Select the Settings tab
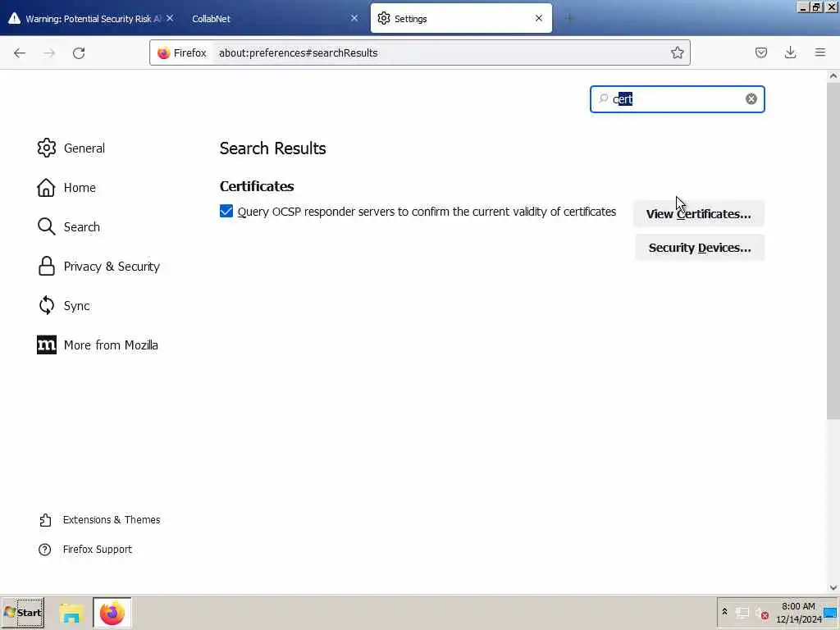 [461, 18]
